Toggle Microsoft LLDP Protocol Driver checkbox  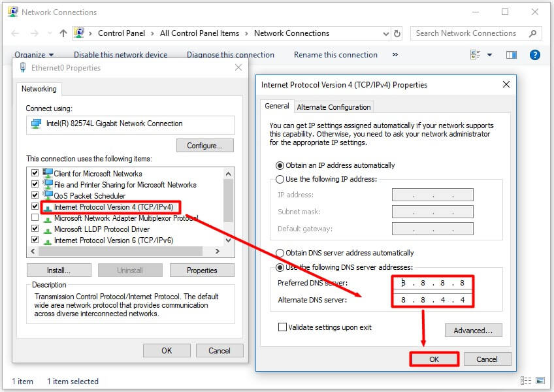click(35, 229)
